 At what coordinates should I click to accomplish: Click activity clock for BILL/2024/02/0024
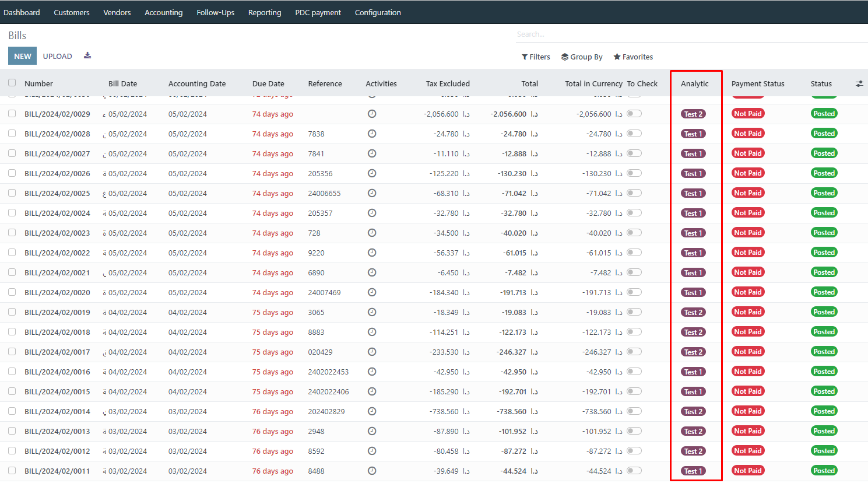(x=372, y=213)
